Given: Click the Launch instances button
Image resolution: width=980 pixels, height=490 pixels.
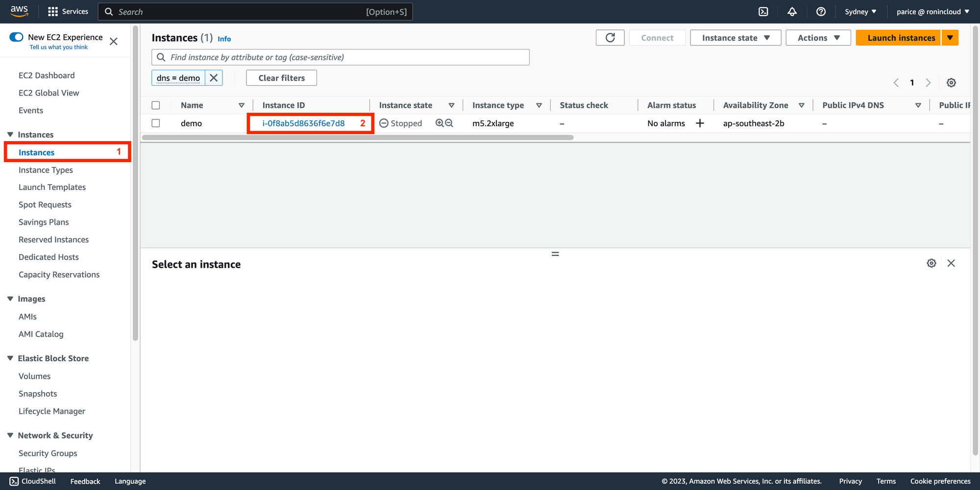Looking at the screenshot, I should coord(898,38).
